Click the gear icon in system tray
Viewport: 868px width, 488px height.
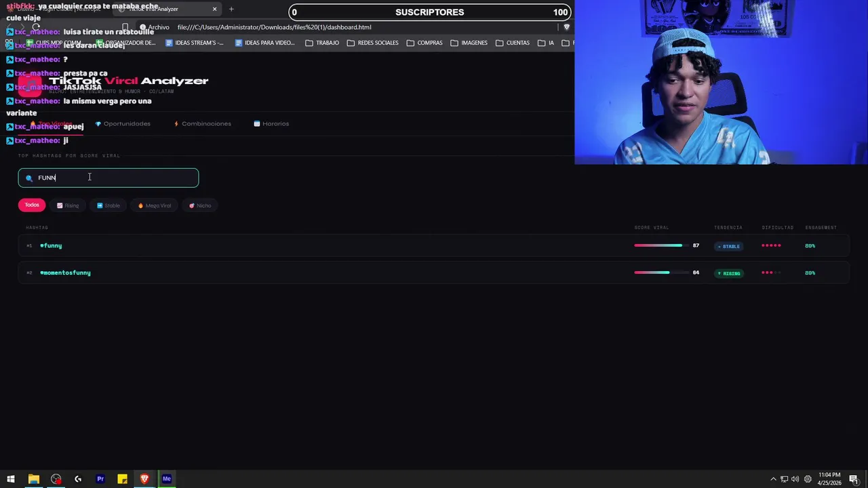tap(808, 479)
